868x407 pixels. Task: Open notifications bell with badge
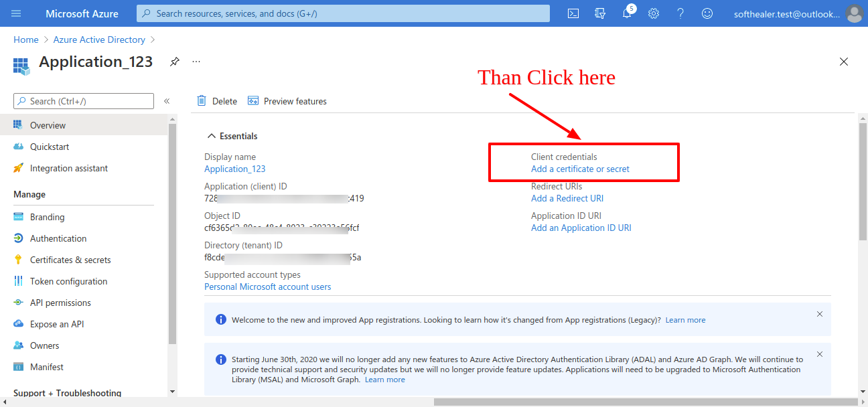[628, 12]
